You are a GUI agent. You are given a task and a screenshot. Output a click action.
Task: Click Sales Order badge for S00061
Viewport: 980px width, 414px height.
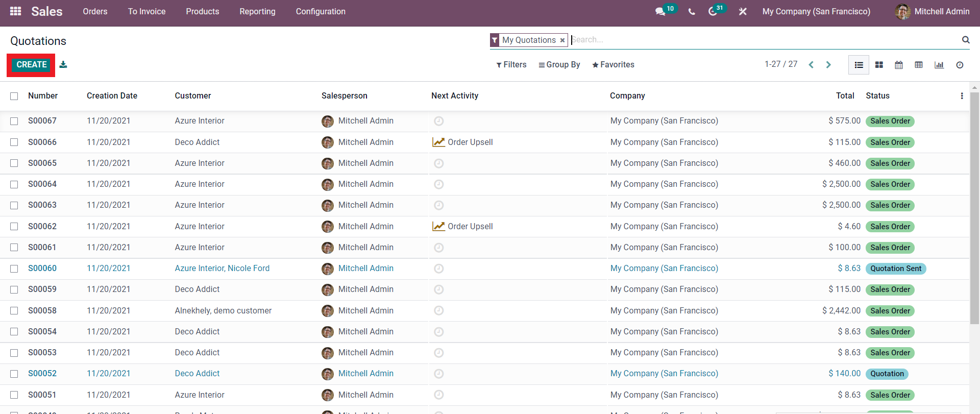click(890, 248)
